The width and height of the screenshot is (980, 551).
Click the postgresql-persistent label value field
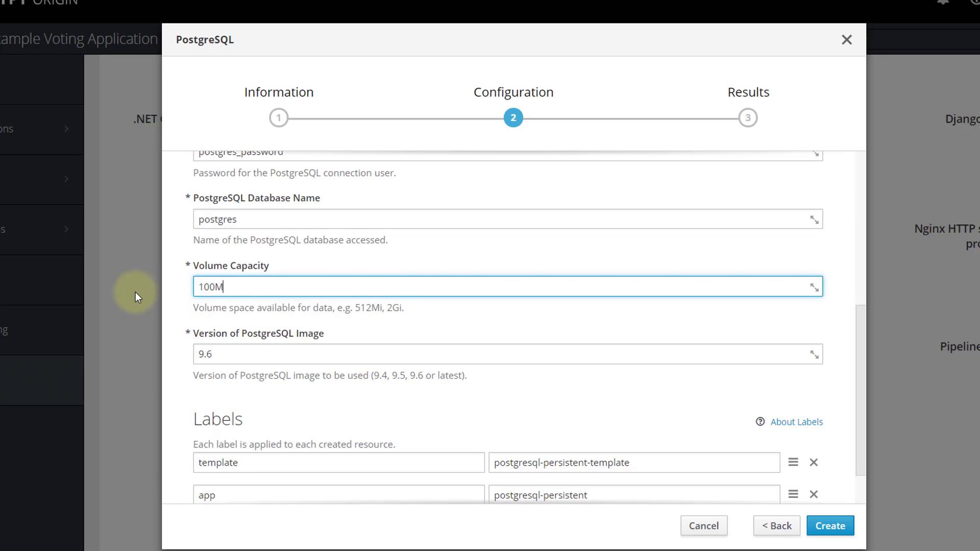(633, 495)
